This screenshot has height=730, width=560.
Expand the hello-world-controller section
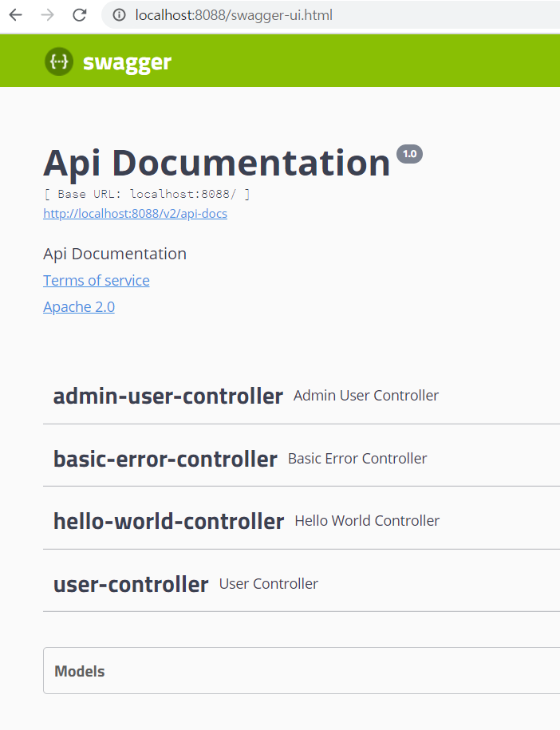302,521
